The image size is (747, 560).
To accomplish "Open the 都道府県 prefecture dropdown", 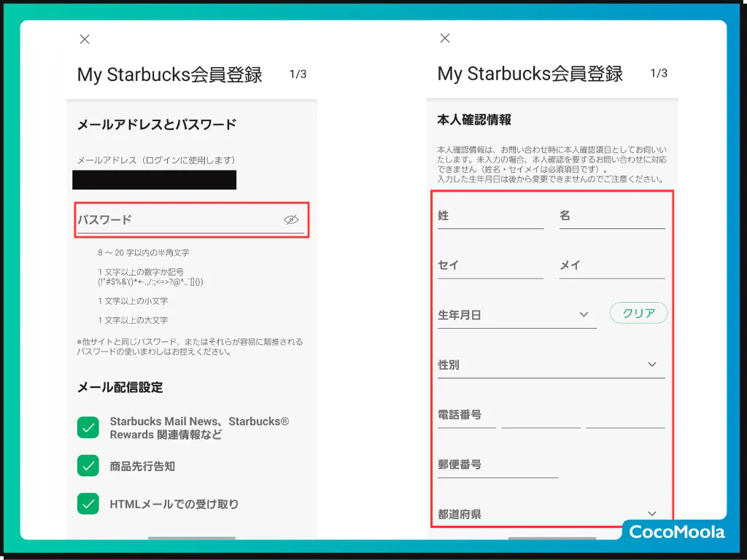I will [x=551, y=514].
